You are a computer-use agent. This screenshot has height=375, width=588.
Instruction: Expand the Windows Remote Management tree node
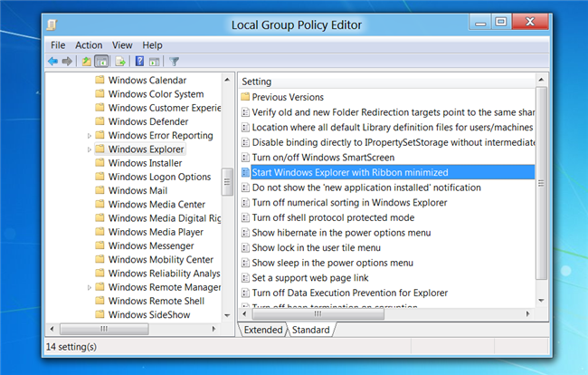tap(89, 287)
